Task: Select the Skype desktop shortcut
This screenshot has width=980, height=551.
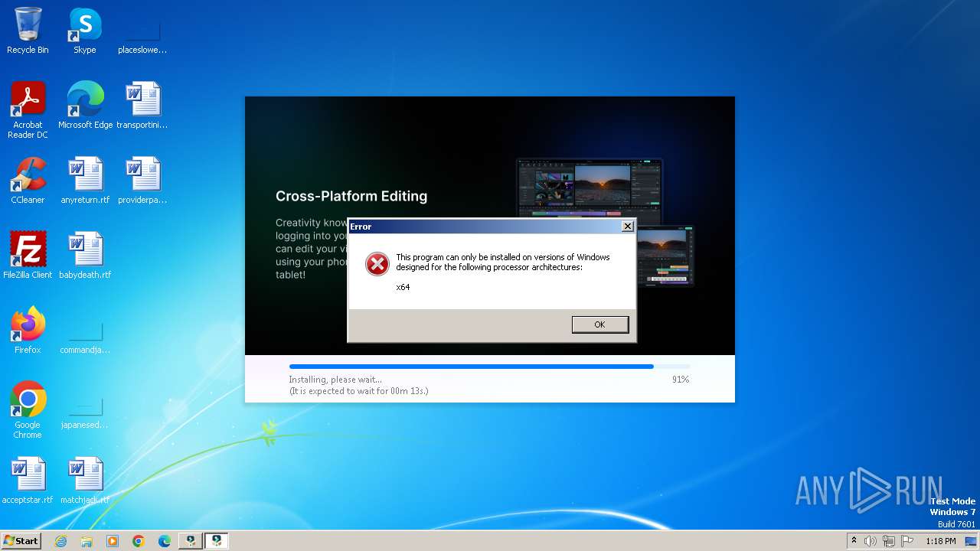Action: pos(84,31)
